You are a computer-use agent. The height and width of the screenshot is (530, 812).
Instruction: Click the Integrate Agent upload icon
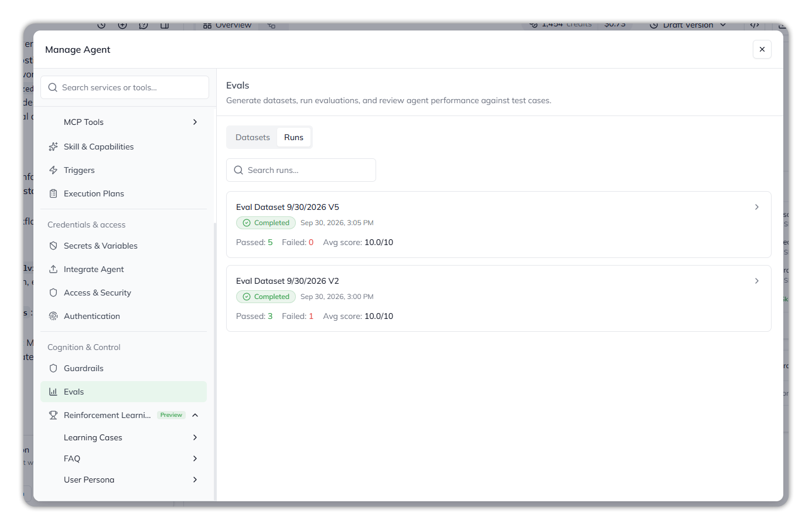click(53, 269)
